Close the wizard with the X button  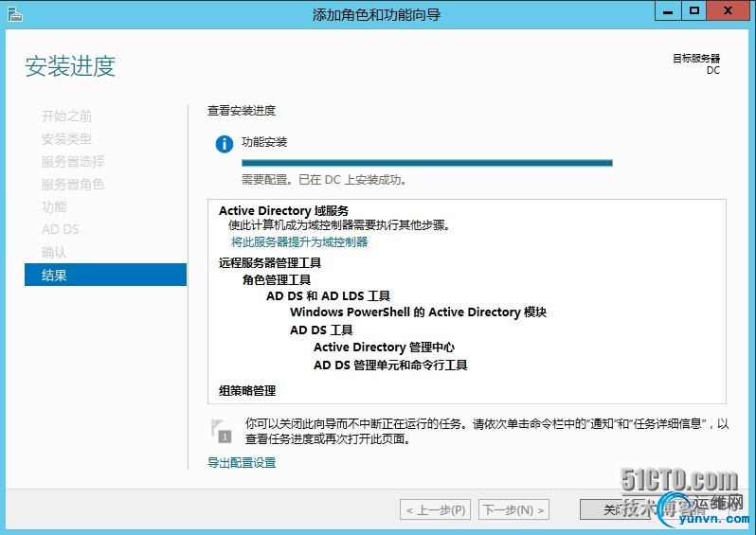[728, 11]
